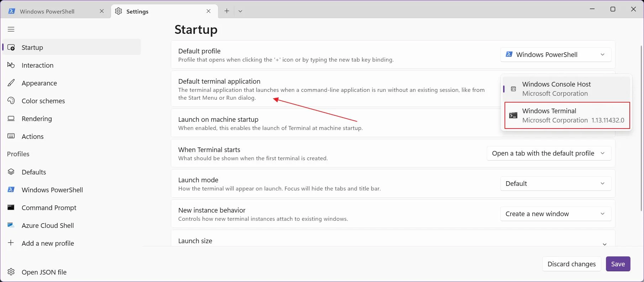The width and height of the screenshot is (644, 282).
Task: Open the new tab profile dropdown arrow
Action: 240,11
